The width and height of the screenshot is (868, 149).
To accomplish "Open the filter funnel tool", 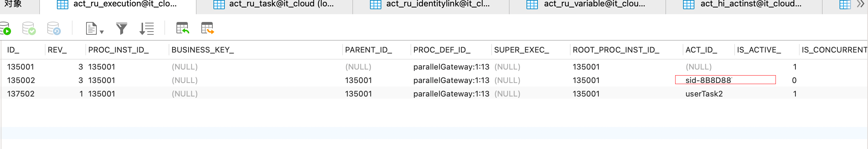I will (122, 28).
